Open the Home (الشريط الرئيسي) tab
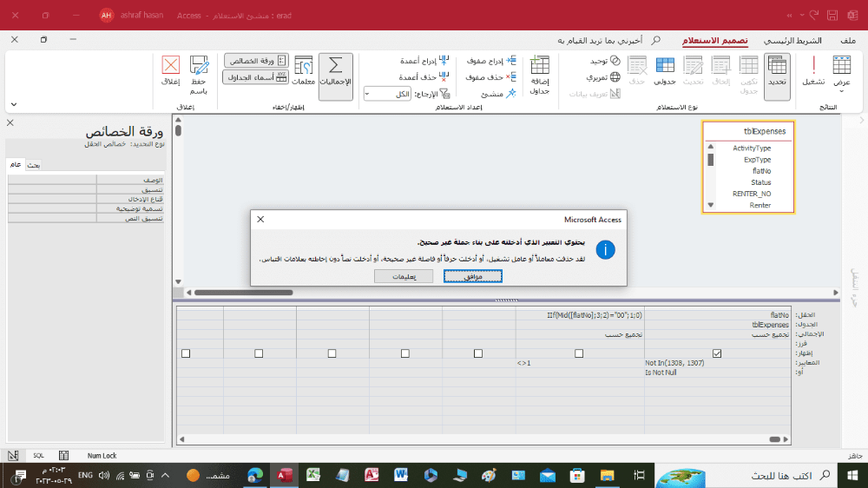Viewport: 868px width, 488px height. (x=792, y=41)
